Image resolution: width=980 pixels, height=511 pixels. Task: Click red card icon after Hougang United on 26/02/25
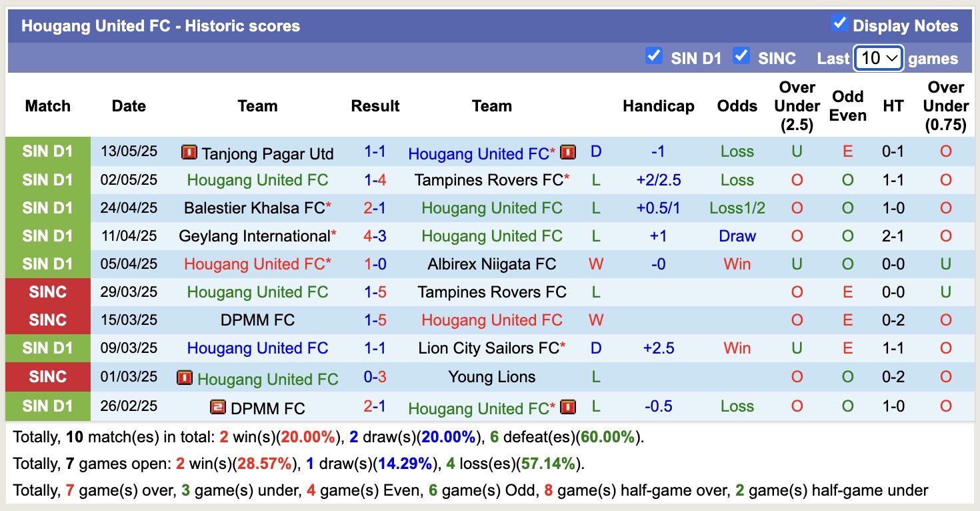point(568,407)
